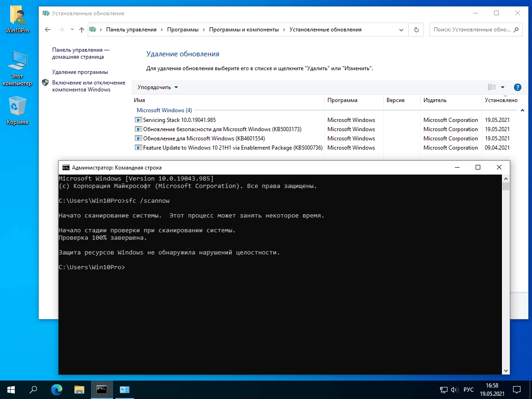
Task: Switch input language РУС indicator
Action: pos(469,390)
